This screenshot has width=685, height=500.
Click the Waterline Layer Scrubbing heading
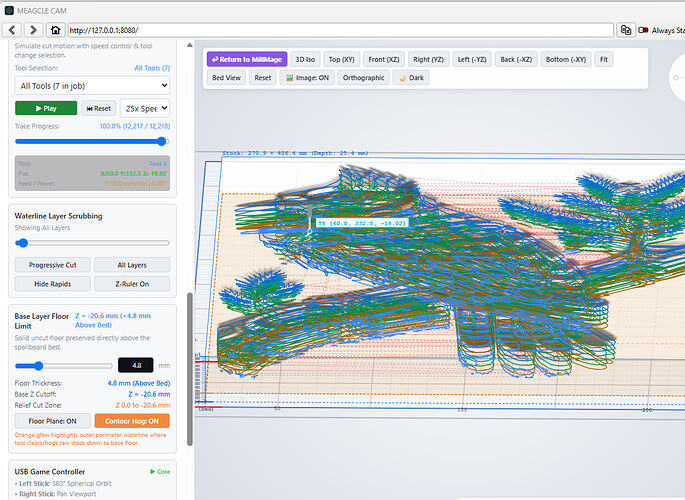(x=58, y=216)
